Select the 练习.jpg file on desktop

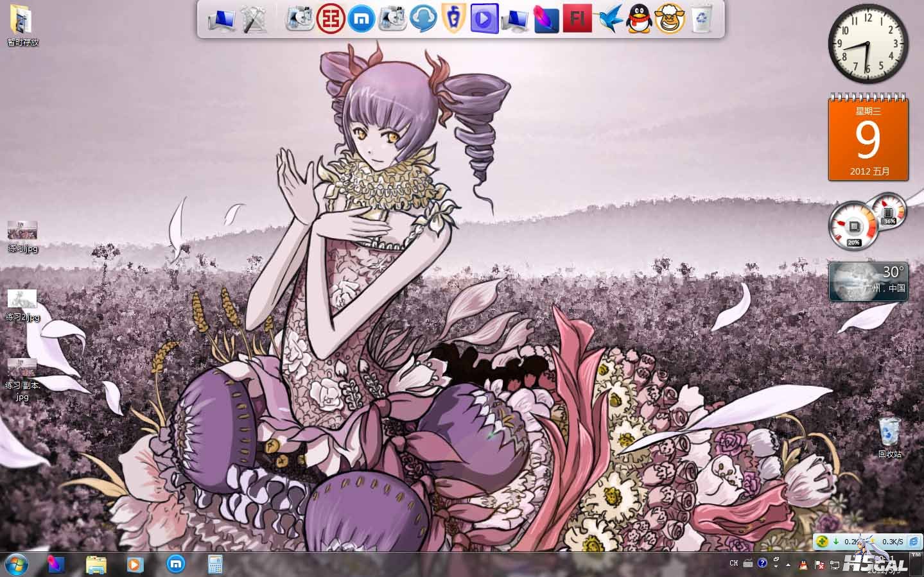click(22, 237)
